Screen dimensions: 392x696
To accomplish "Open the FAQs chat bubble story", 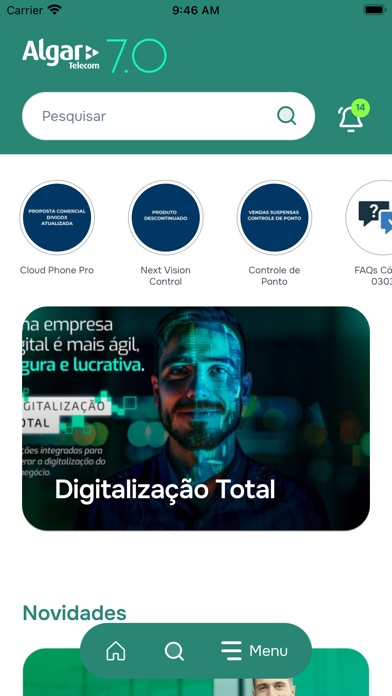I will [x=369, y=218].
